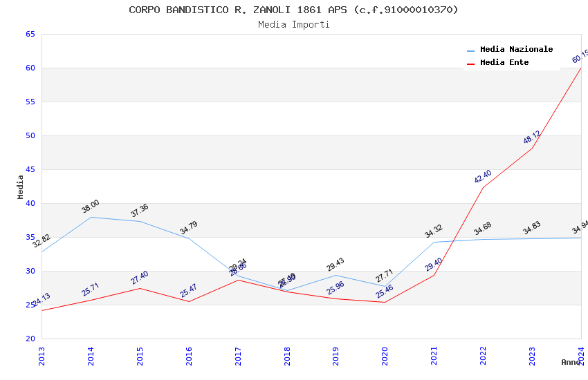The image size is (588, 380).
Task: Click the 27.40 data label for 2015
Action: 140,278
